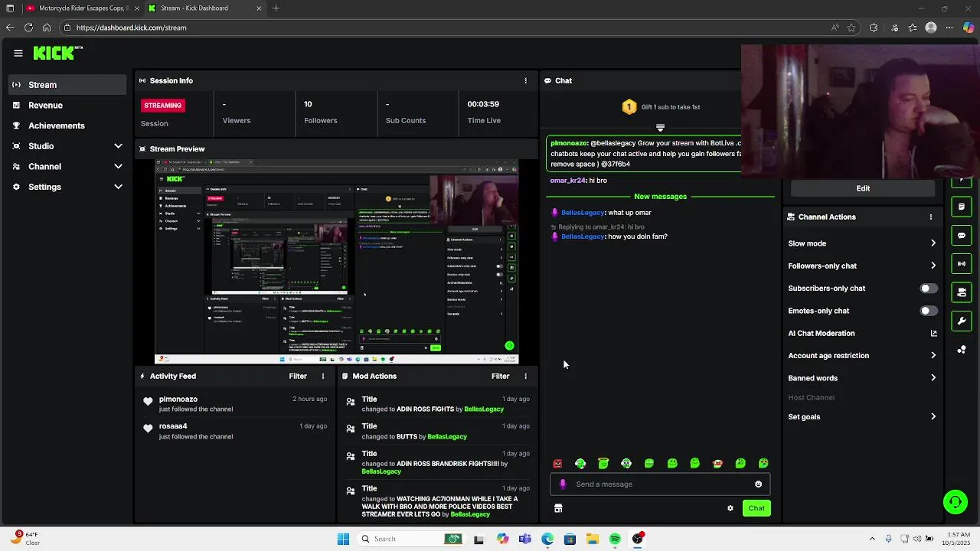Click the Send a message field
980x551 pixels.
tap(660, 484)
